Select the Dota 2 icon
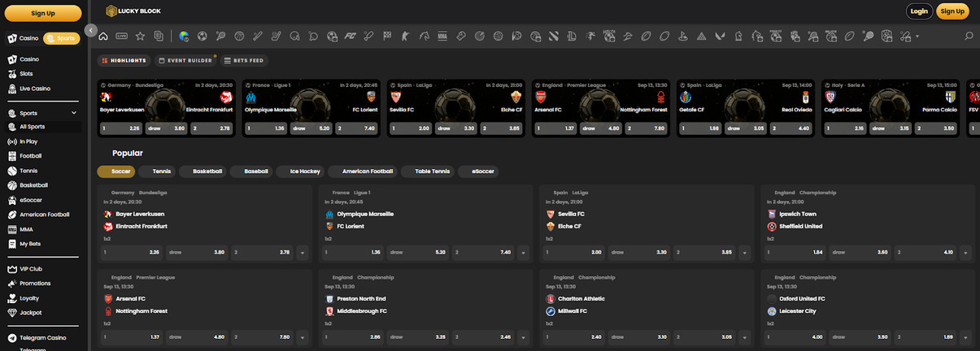Viewport: 980px width, 351px height. click(552, 36)
